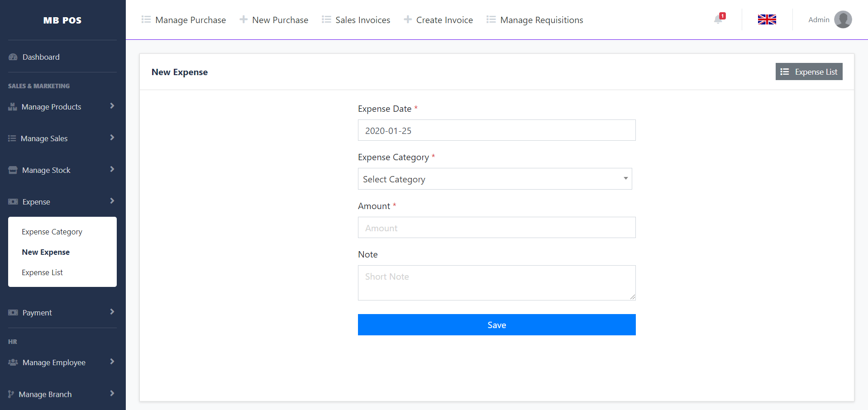Click the Expense wallet icon in sidebar

point(12,201)
